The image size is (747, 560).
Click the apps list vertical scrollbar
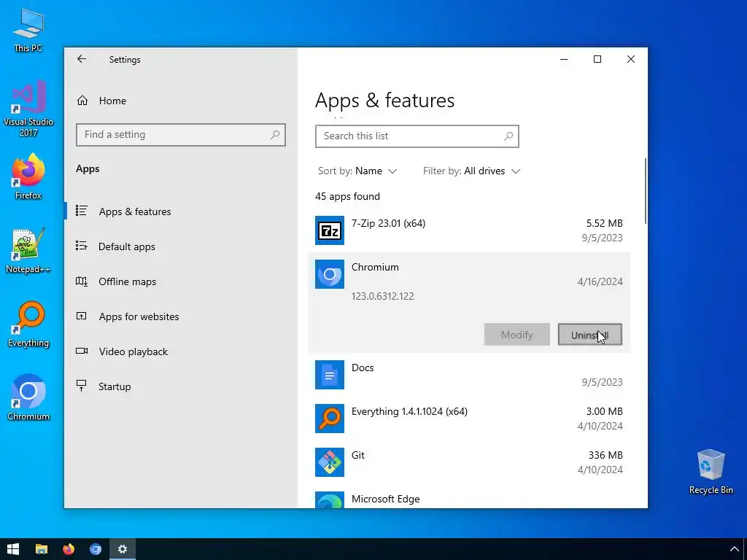click(646, 190)
